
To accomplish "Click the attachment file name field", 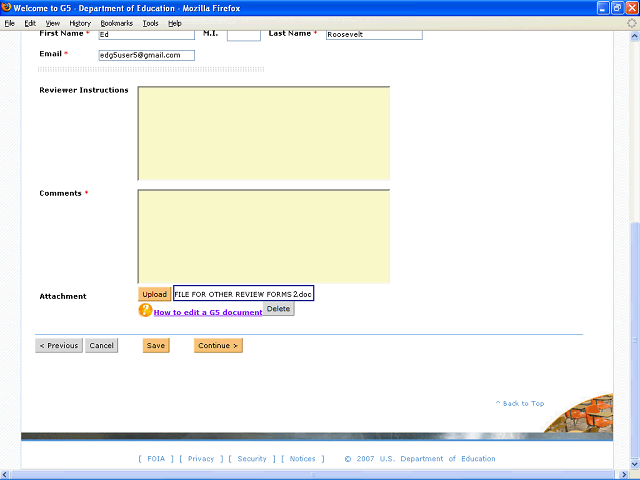I will coord(244,293).
